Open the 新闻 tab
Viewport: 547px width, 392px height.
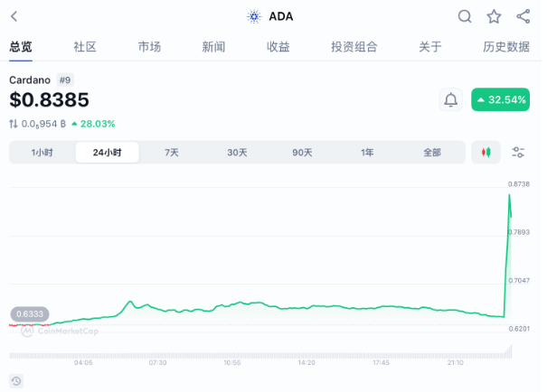(213, 47)
